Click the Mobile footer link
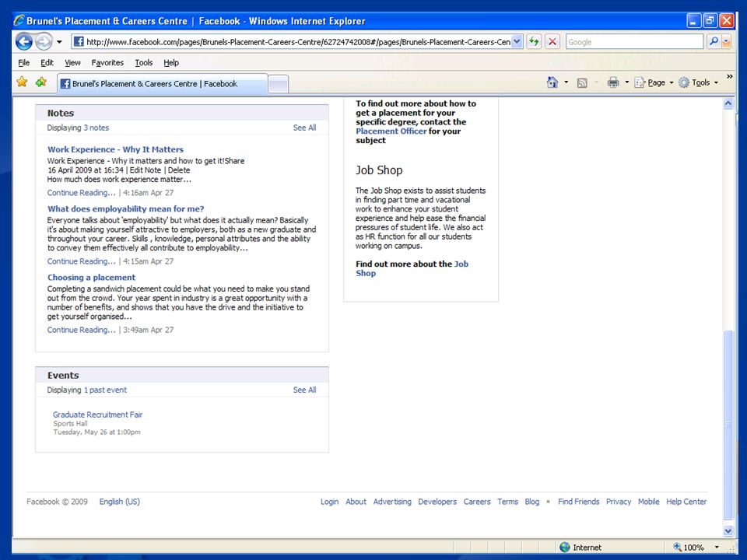The image size is (747, 560). pos(648,502)
